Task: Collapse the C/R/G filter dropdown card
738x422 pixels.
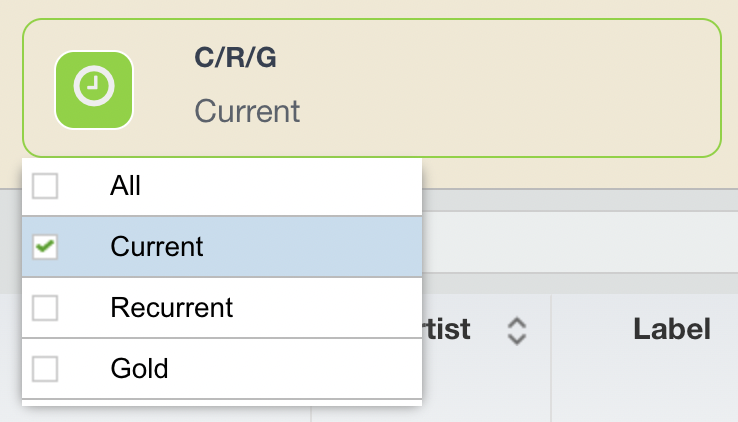Action: (x=372, y=88)
